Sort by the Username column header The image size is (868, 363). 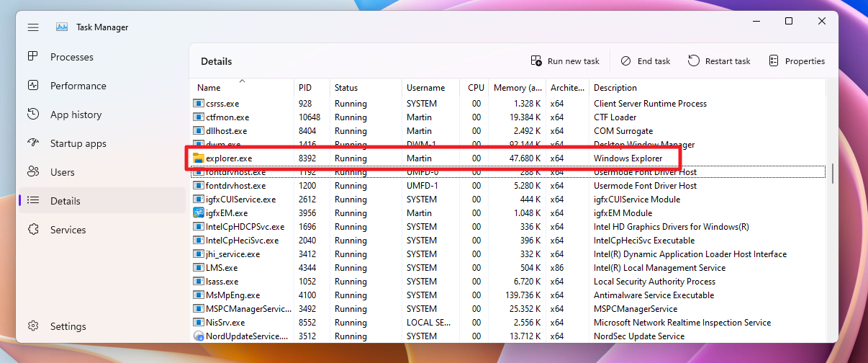click(430, 88)
